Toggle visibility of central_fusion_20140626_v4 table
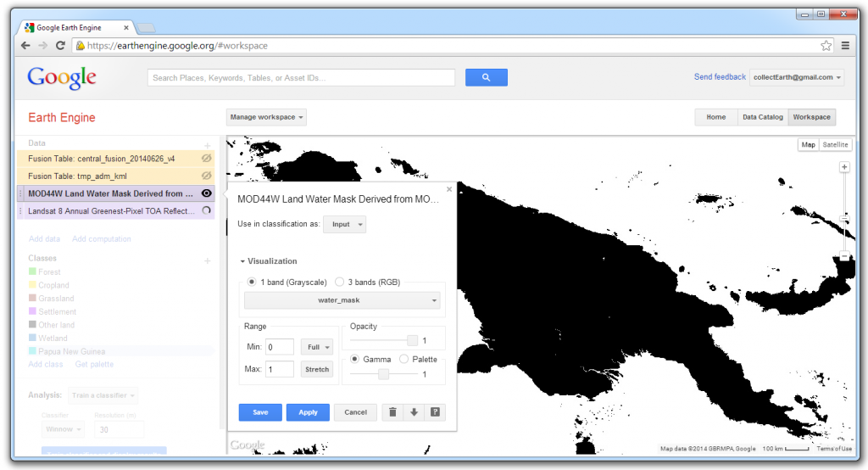Screen dimensions: 868x470 coord(207,159)
